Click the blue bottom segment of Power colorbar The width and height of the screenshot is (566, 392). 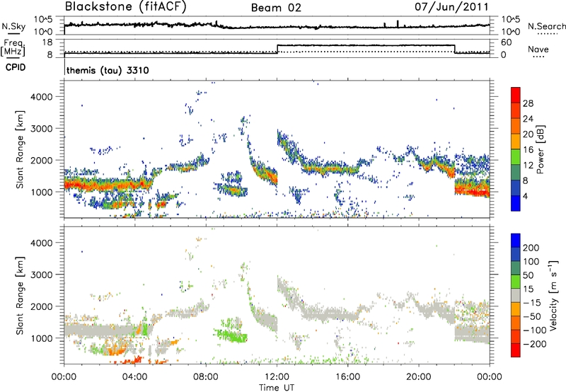tap(516, 203)
